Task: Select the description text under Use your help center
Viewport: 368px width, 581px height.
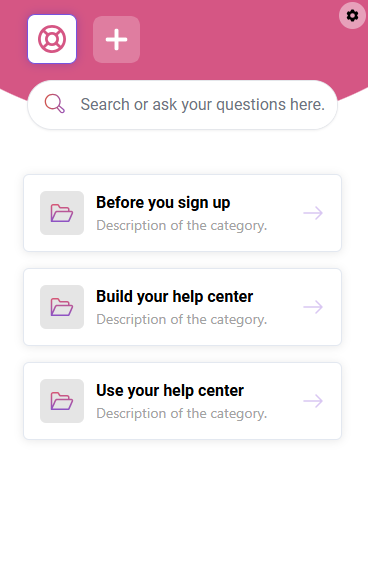Action: tap(182, 414)
